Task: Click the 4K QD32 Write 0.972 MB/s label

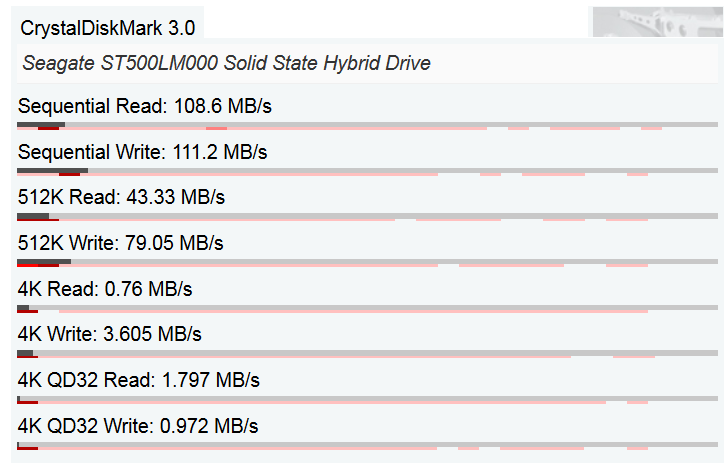Action: 138,426
